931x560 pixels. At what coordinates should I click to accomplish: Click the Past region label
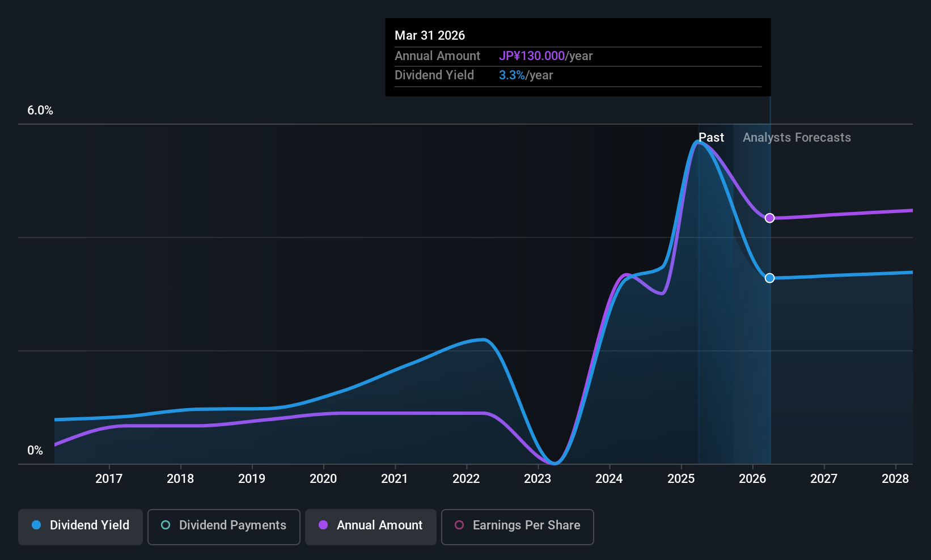tap(711, 138)
